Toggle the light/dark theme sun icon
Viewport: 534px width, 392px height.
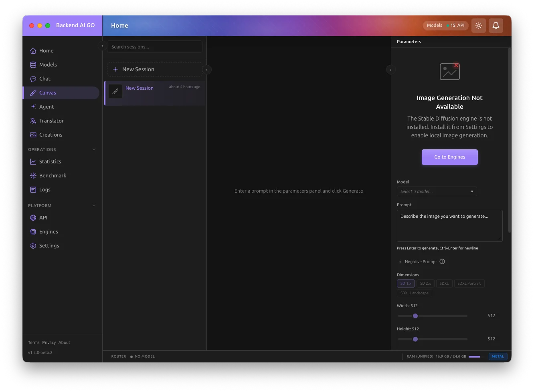(478, 26)
